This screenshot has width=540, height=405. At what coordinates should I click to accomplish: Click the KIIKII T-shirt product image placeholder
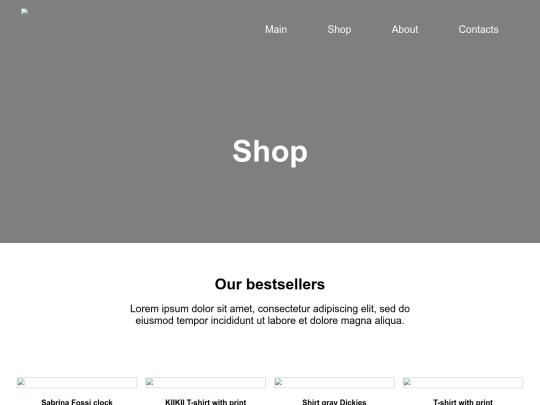pyautogui.click(x=205, y=383)
